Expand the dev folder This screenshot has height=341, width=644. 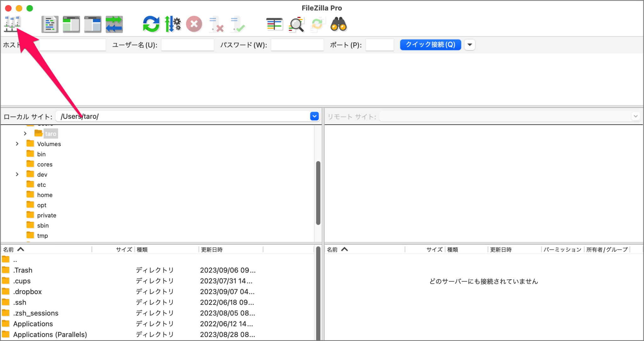[x=17, y=174]
